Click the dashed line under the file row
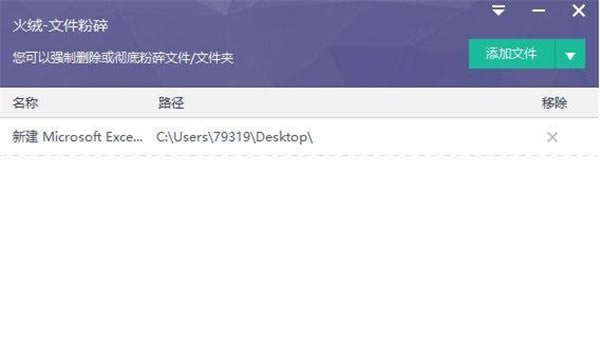Screen dimensions: 600x364 tap(299, 155)
